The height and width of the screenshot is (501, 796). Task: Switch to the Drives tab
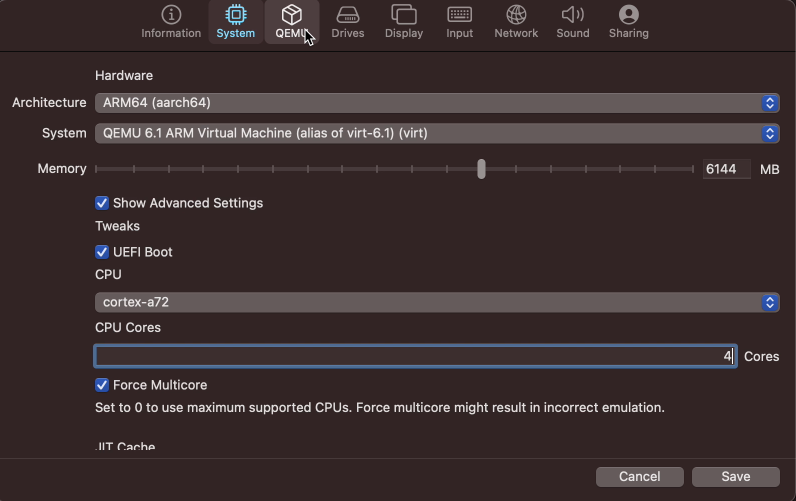pos(348,22)
